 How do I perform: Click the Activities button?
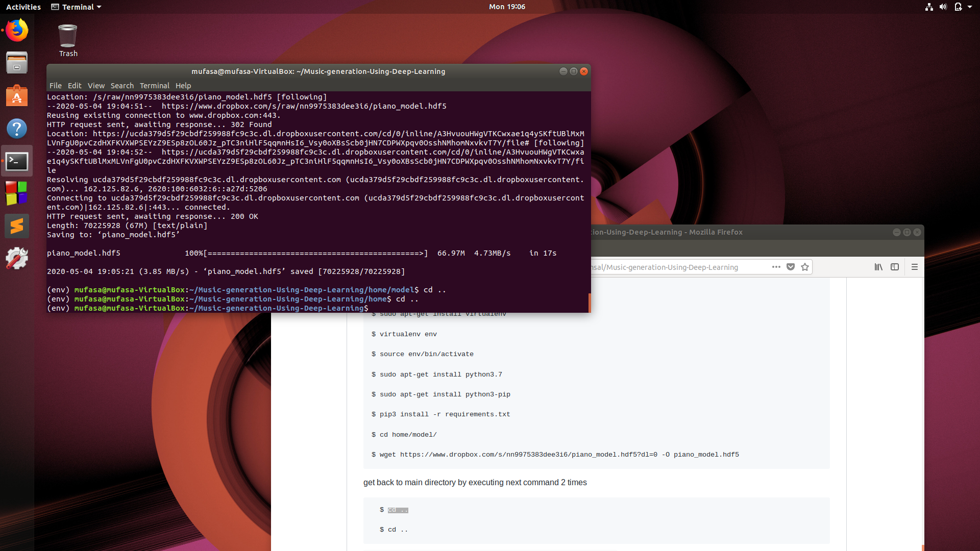[x=23, y=7]
